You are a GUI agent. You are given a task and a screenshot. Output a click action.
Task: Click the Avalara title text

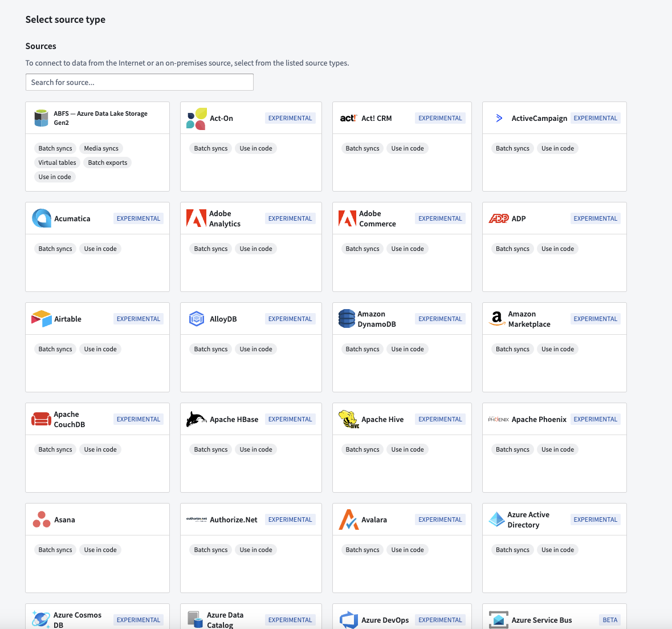[374, 520]
